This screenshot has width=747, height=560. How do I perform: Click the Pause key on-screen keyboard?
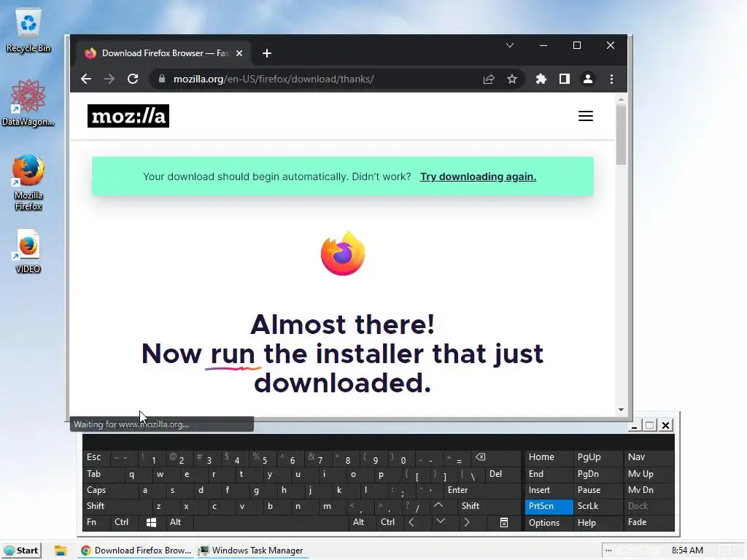point(597,490)
